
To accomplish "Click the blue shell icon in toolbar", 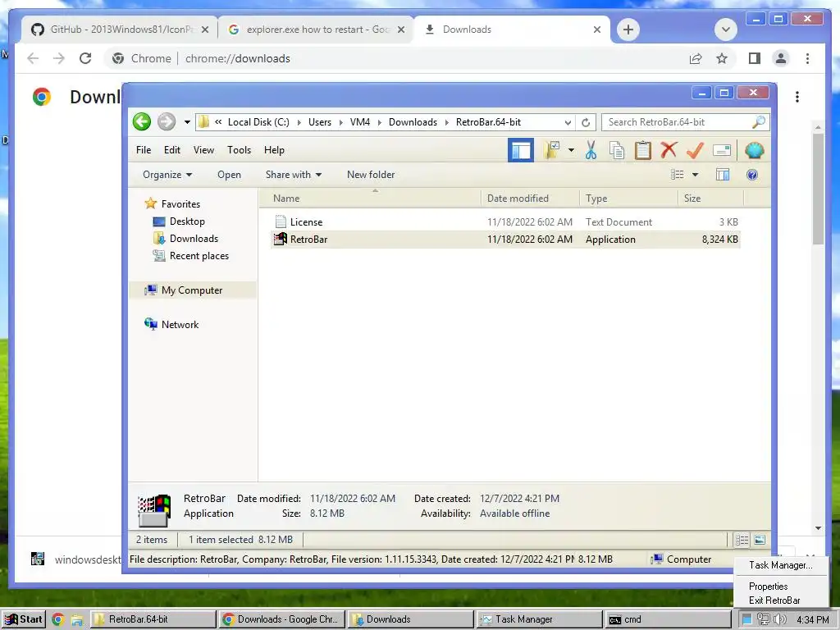I will 754,151.
